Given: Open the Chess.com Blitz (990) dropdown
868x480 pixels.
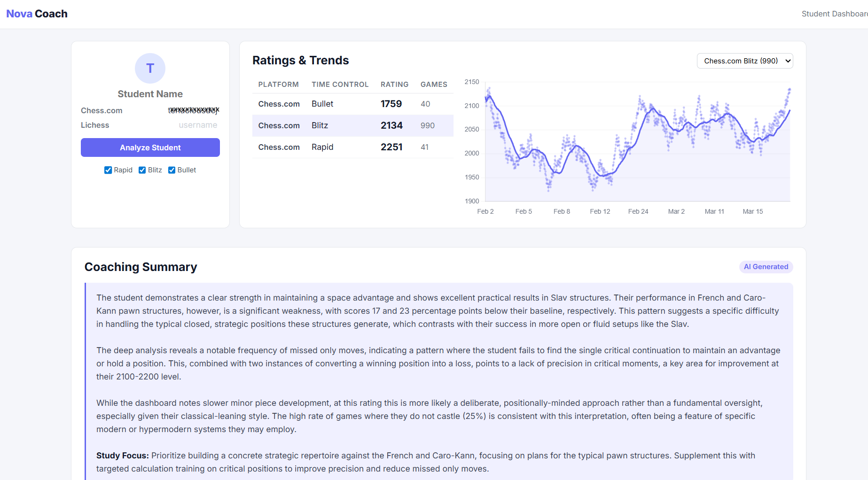Looking at the screenshot, I should 744,61.
